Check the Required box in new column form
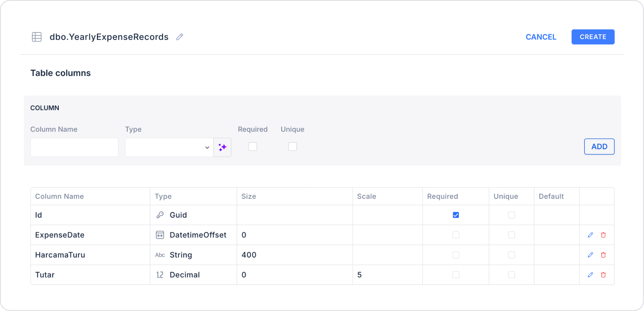Screen dimensions: 644x311 pos(253,146)
